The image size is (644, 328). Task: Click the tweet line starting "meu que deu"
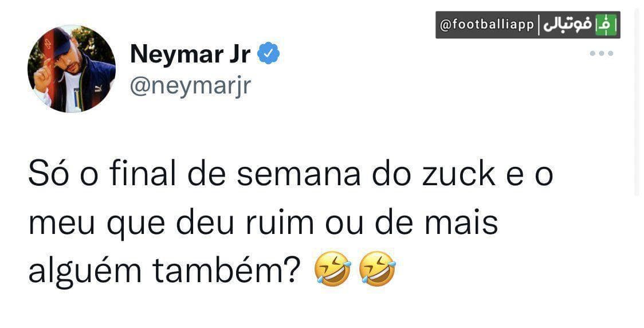(263, 223)
